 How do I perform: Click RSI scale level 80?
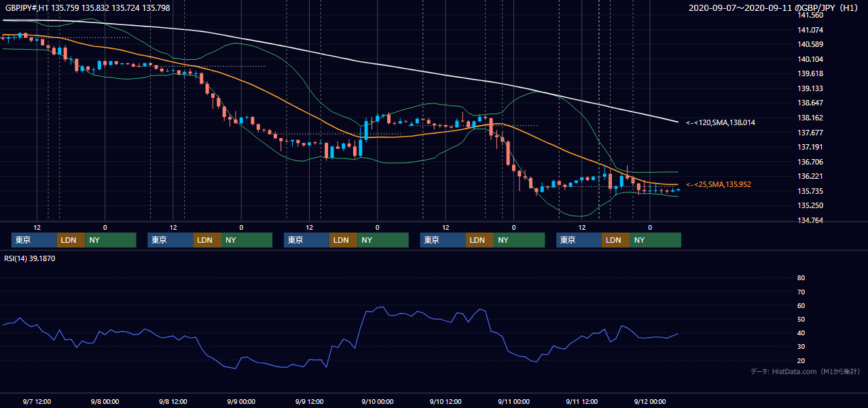click(801, 278)
